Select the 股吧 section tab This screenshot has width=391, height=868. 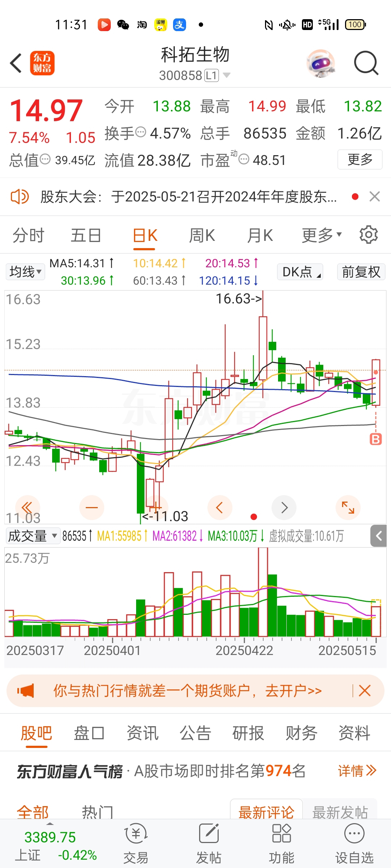tap(36, 733)
